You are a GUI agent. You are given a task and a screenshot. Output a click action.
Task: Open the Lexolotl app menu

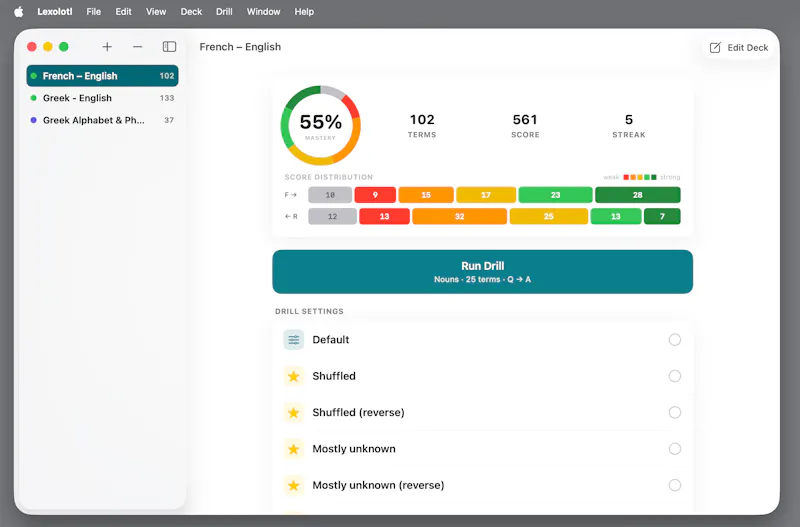click(55, 12)
